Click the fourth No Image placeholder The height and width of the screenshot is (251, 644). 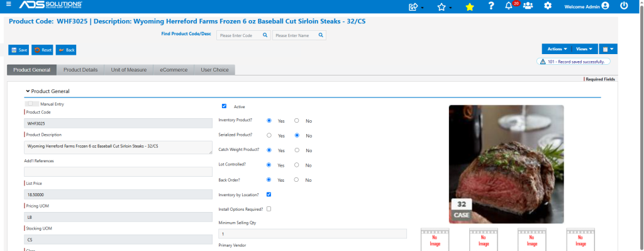580,240
